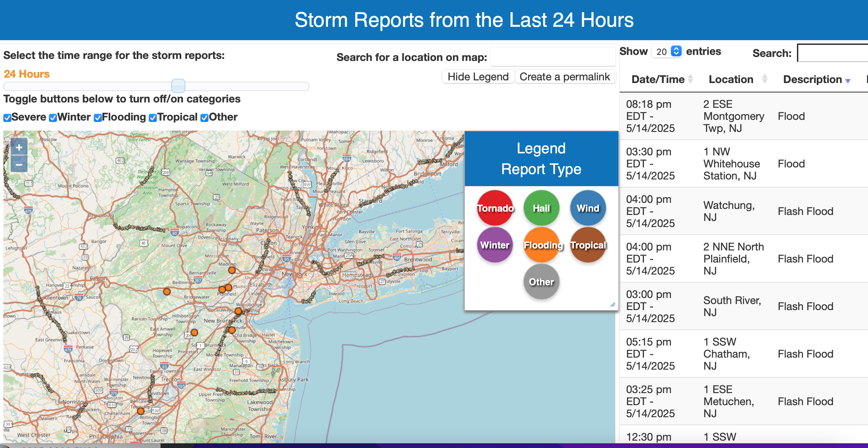Toggle the Other category checkbox
The image size is (868, 448).
coord(204,118)
